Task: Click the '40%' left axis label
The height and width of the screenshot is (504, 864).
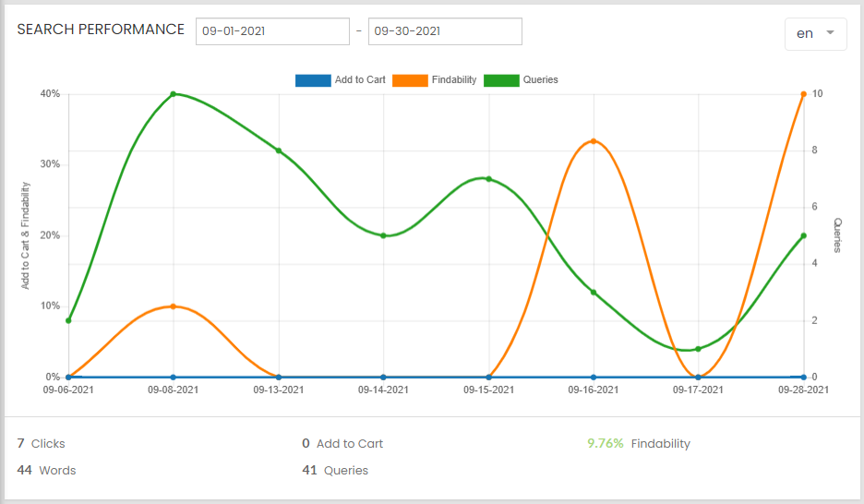Action: pyautogui.click(x=50, y=94)
